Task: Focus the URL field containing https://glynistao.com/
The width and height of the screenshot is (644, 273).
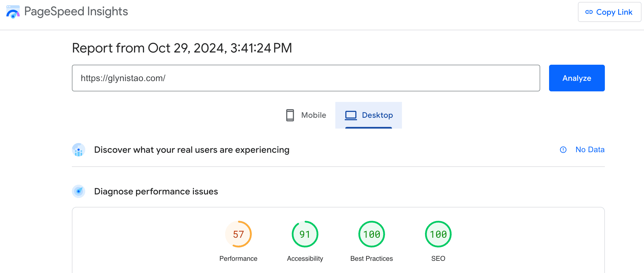Action: click(x=306, y=78)
